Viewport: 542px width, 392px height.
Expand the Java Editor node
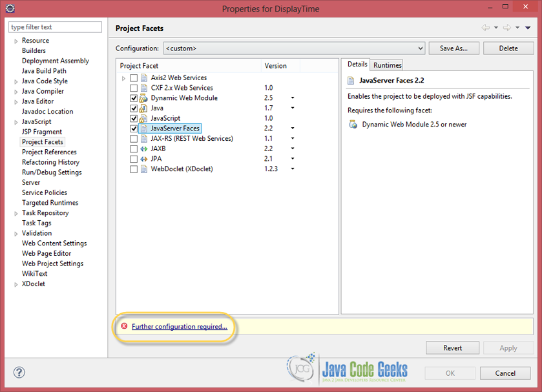[x=16, y=102]
